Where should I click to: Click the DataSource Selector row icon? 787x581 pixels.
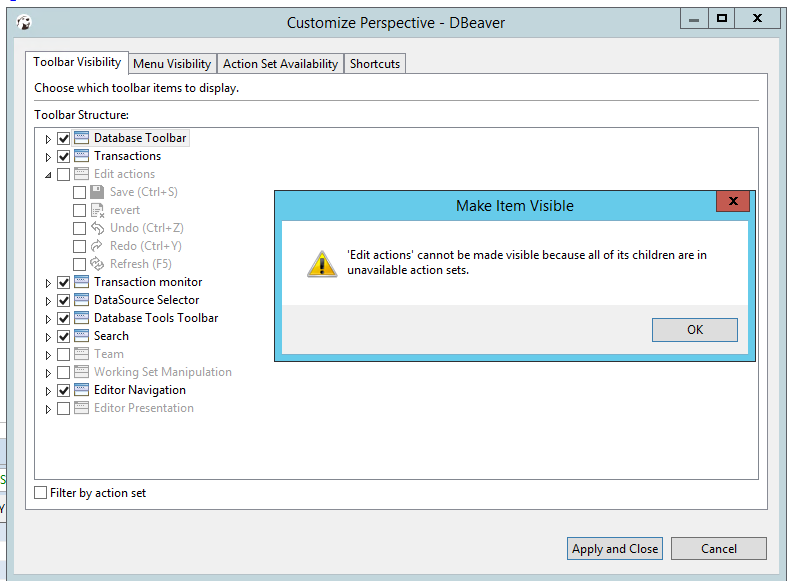81,300
